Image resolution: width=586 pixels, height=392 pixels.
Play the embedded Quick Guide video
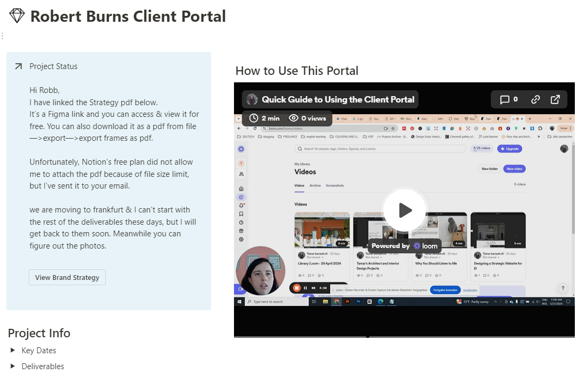coord(404,210)
